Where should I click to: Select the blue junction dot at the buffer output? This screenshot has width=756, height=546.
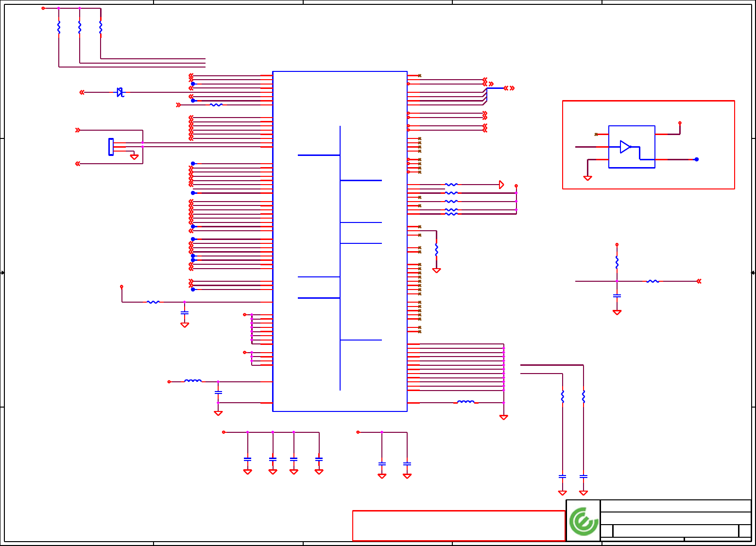point(696,159)
